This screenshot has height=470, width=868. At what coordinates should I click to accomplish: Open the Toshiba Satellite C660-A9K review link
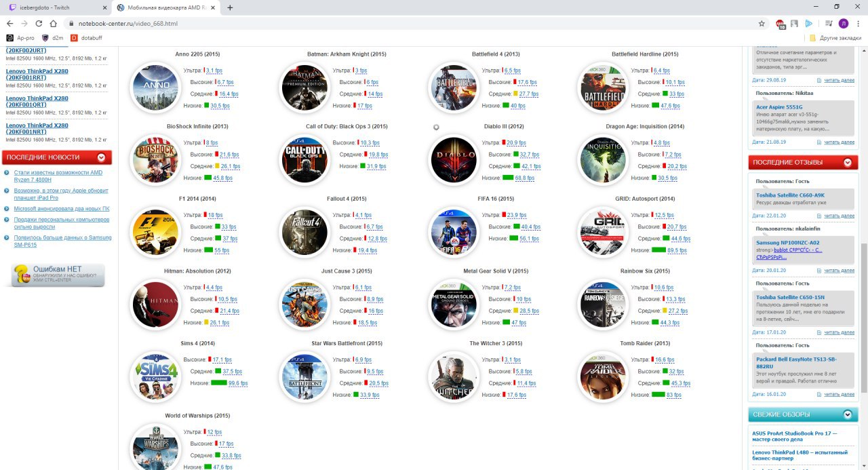(x=790, y=195)
